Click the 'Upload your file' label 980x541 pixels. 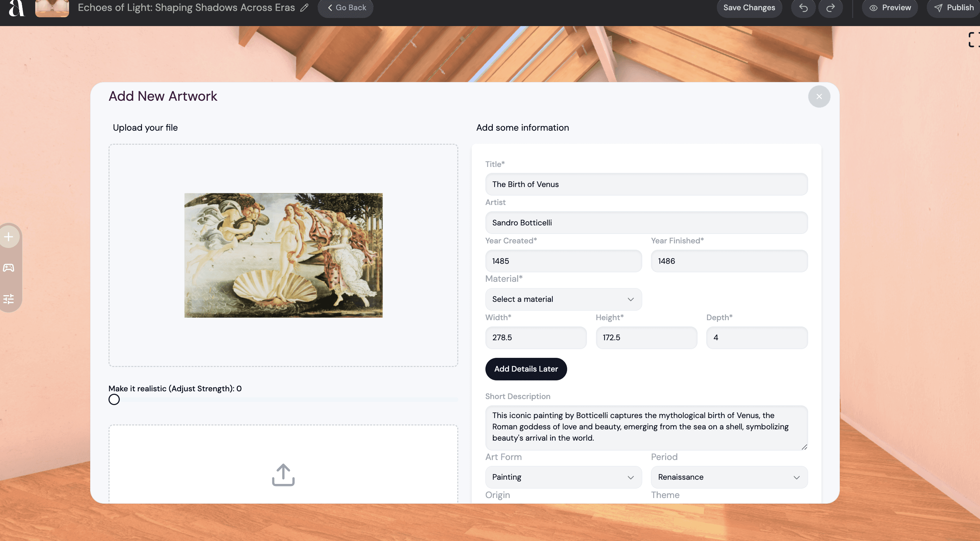(x=145, y=128)
